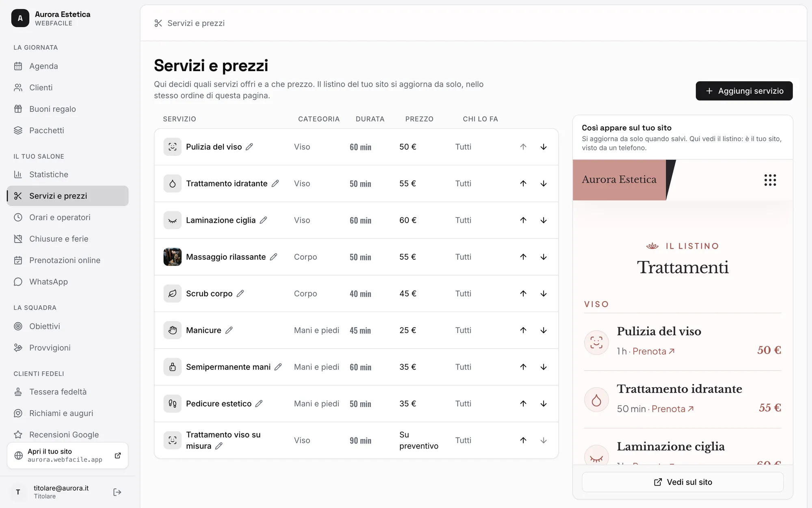Move Trattamento viso su misura up
Screen dimensions: 812x508
(523, 440)
